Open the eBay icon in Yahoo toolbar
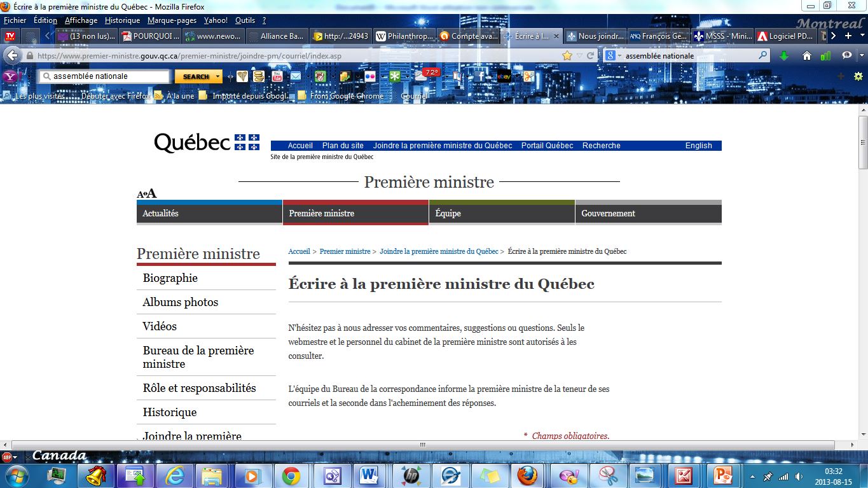This screenshot has height=488, width=868. pos(504,76)
